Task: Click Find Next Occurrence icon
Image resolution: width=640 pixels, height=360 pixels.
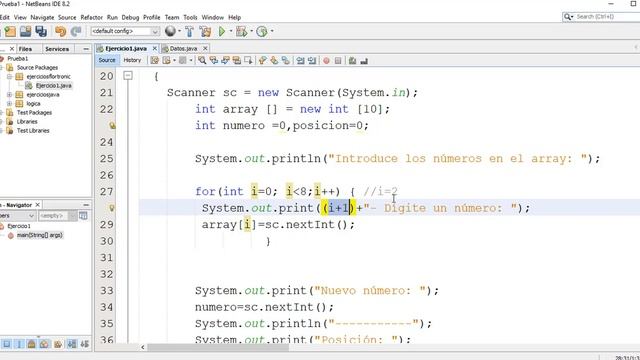Action: coord(225,60)
